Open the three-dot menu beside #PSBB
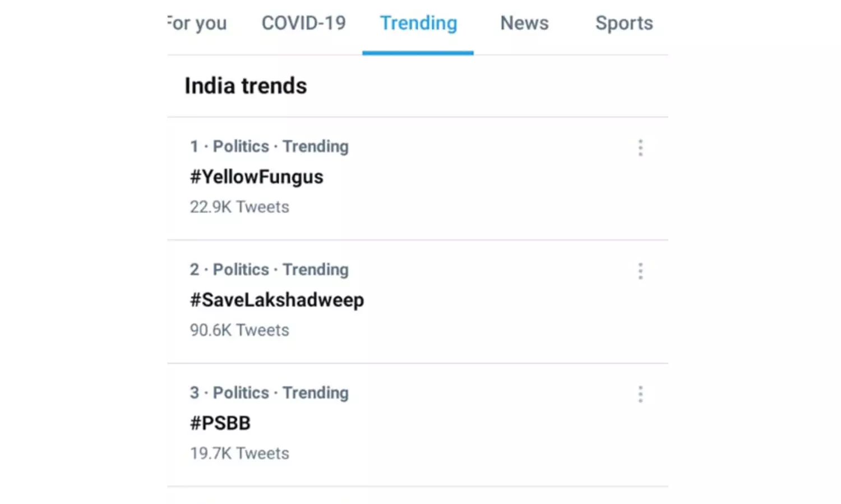841x504 pixels. [x=640, y=394]
